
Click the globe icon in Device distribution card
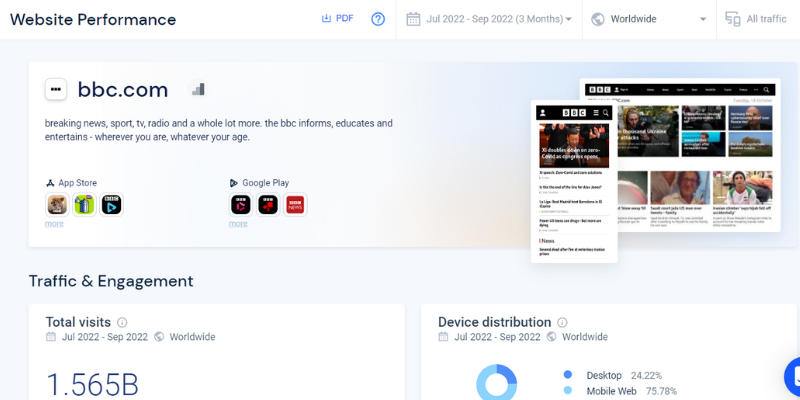(x=552, y=337)
